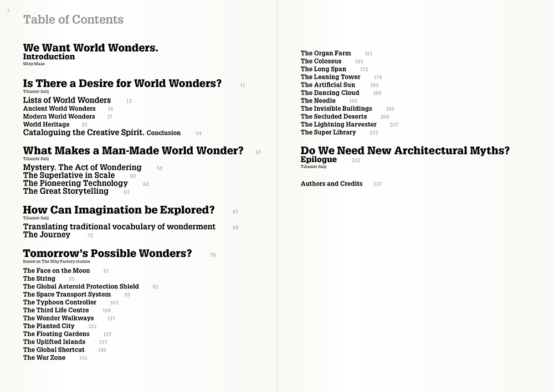Open the 'Lists of World Wonders' section
Image resolution: width=554 pixels, height=392 pixels.
(x=66, y=100)
